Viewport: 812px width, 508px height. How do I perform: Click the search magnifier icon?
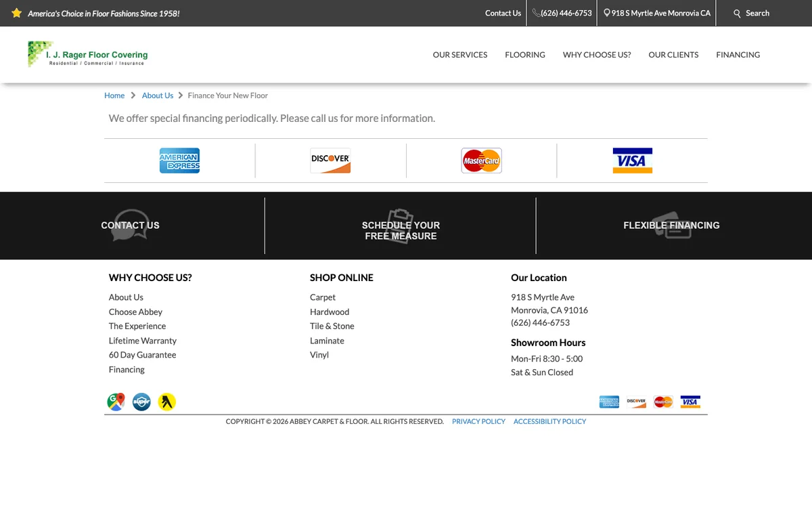coord(738,14)
